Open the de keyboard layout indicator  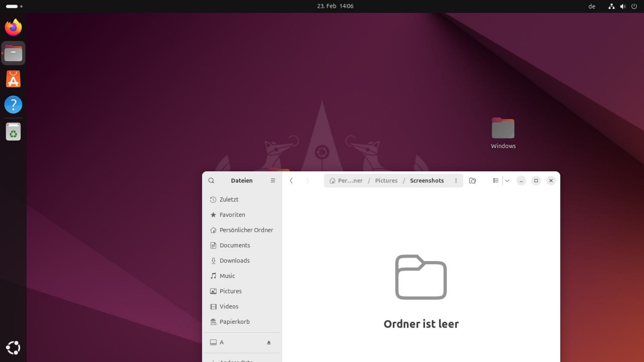point(592,6)
